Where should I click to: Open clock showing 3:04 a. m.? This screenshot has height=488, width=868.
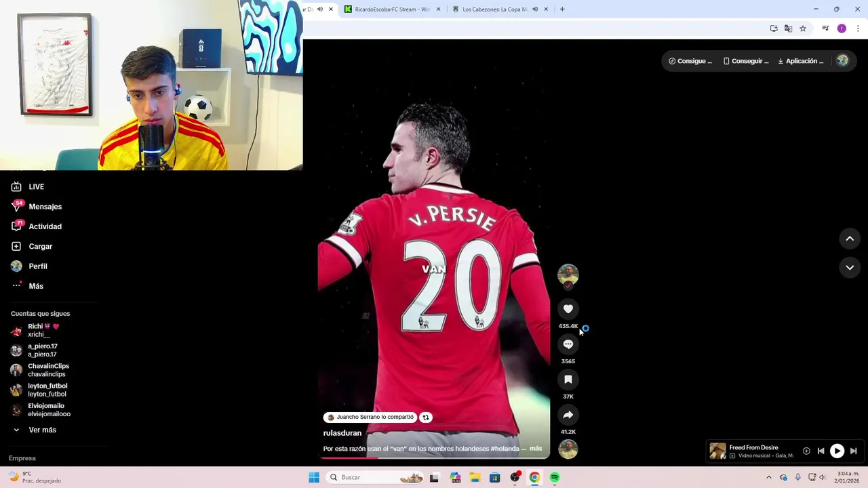click(848, 477)
